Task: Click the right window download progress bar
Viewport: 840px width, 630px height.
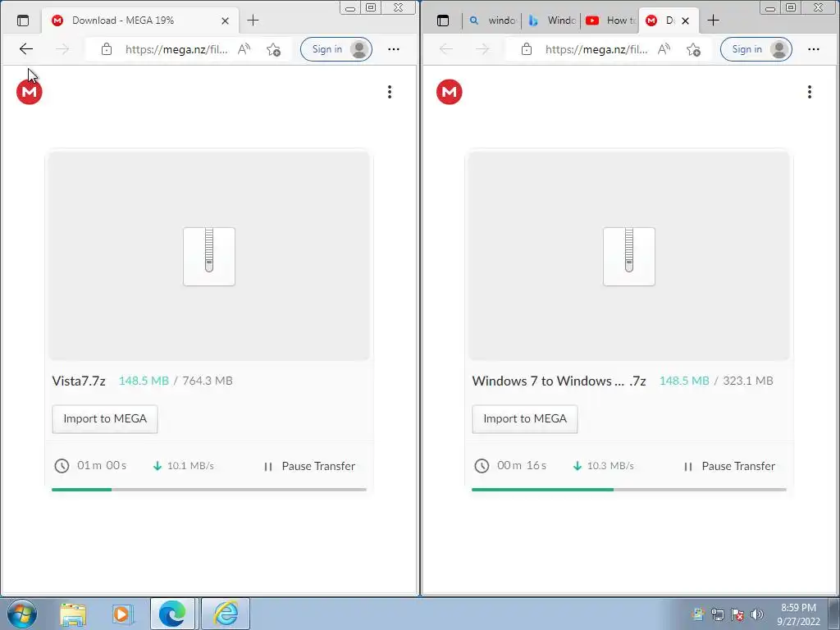Action: point(629,490)
